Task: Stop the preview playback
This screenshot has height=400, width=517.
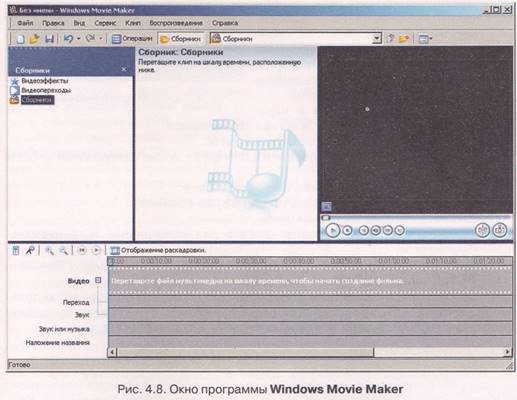Action: point(347,230)
